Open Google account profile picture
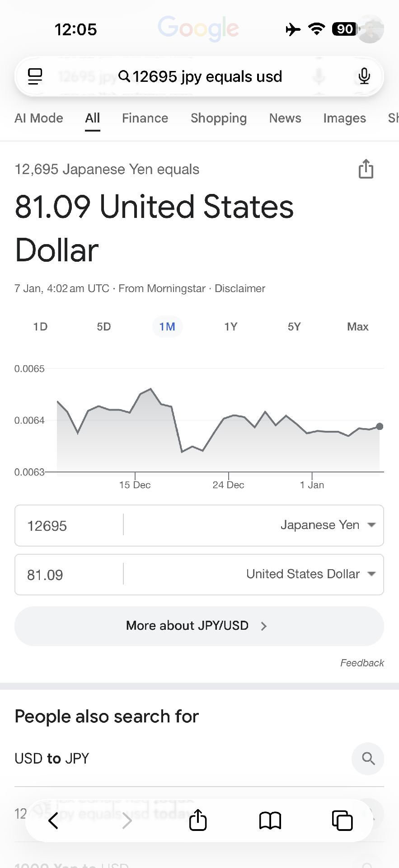The height and width of the screenshot is (868, 399). pyautogui.click(x=371, y=29)
